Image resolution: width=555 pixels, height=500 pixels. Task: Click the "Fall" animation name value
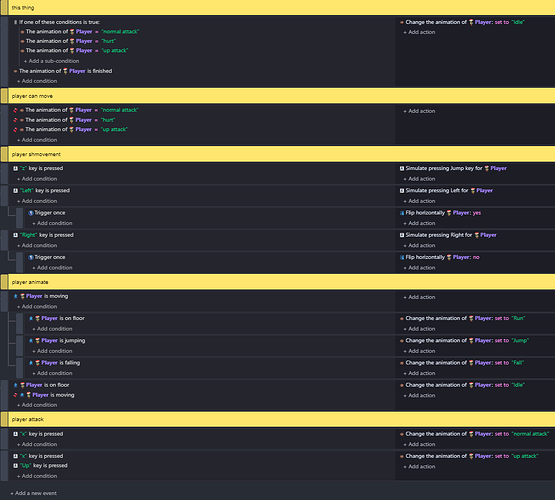(x=517, y=363)
